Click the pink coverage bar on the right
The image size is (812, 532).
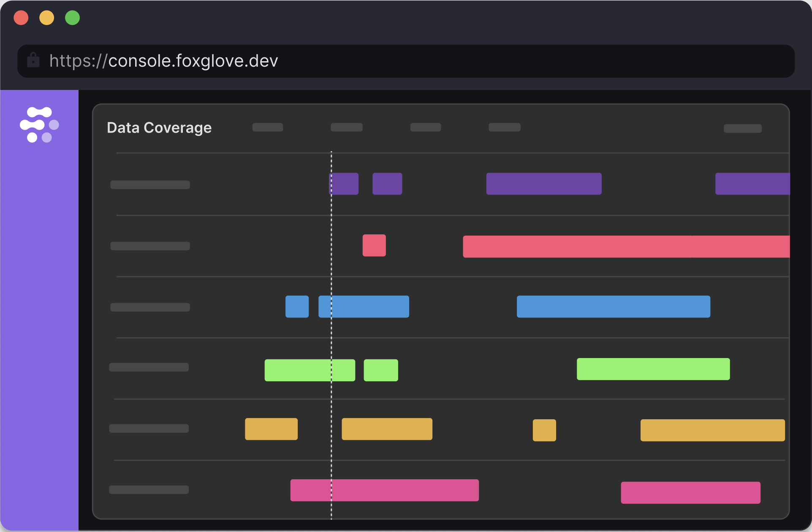(x=690, y=492)
